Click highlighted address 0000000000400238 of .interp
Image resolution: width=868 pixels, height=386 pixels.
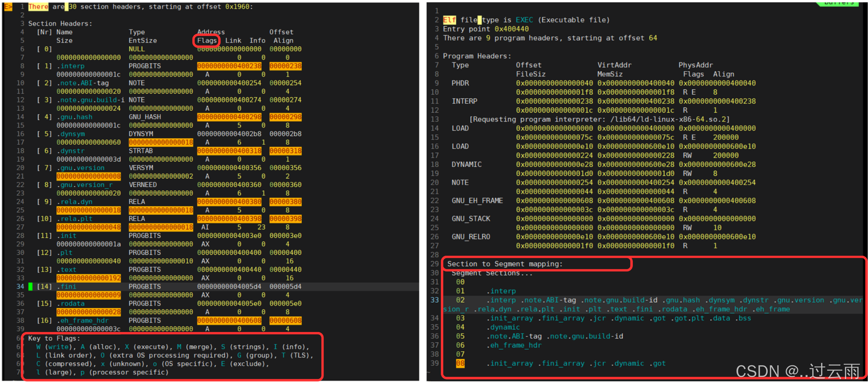click(x=229, y=66)
